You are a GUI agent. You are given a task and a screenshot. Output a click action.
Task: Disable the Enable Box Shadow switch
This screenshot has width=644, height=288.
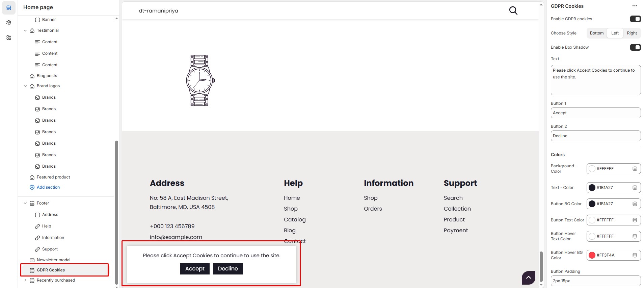coord(635,47)
